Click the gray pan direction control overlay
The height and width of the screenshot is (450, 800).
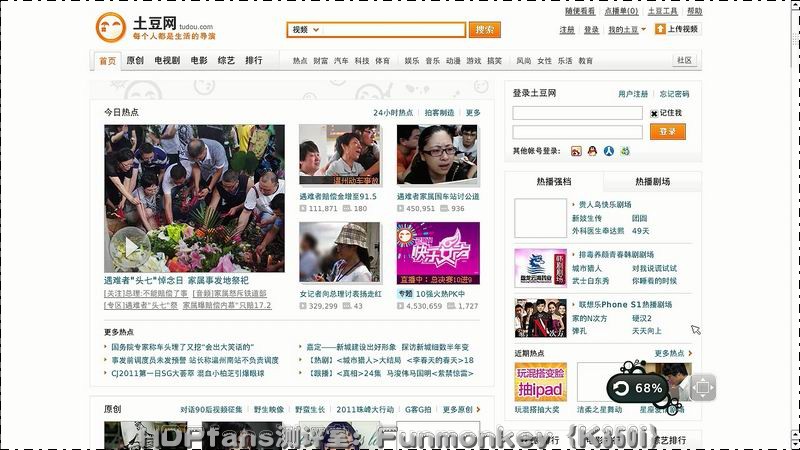(x=703, y=388)
